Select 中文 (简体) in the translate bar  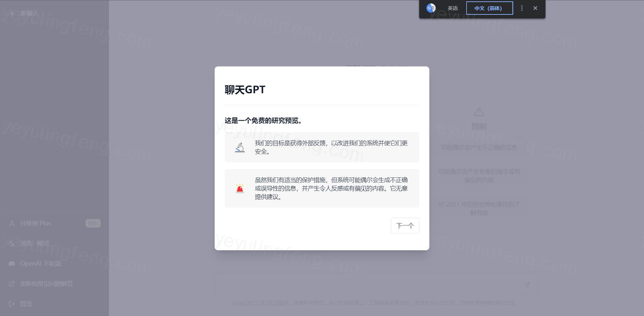point(489,8)
